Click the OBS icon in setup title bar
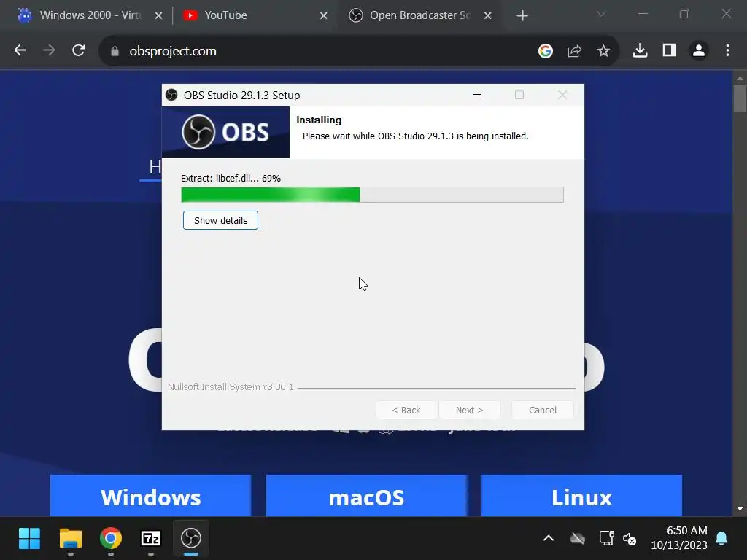Screen dimensions: 747x560 pos(171,96)
